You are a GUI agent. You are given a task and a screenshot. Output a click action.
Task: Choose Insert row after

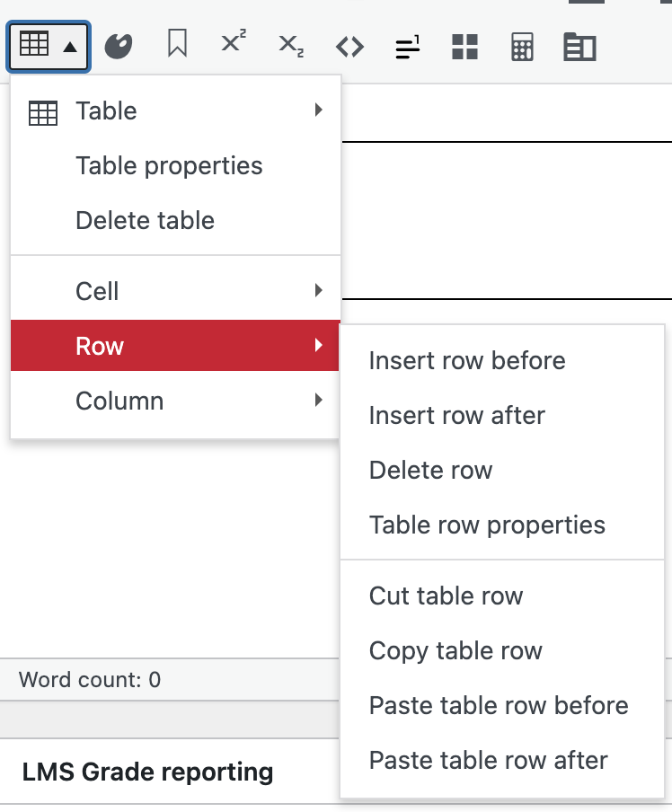click(457, 416)
